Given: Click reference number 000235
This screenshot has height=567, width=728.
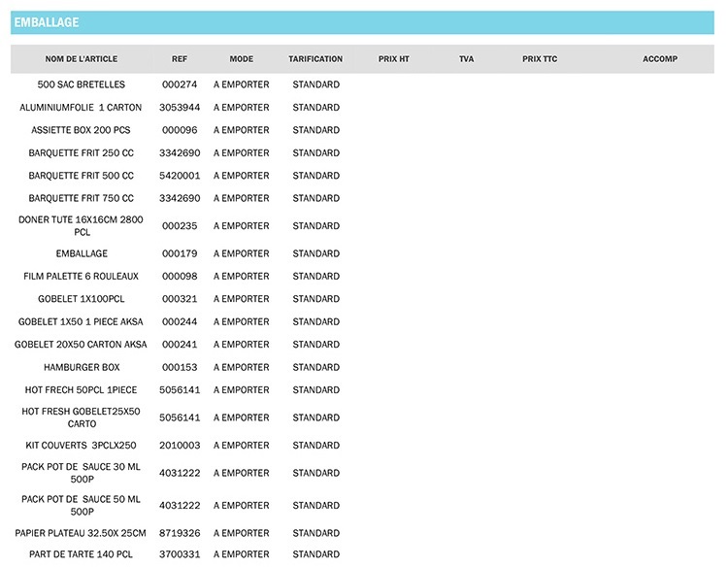Looking at the screenshot, I should tap(180, 225).
